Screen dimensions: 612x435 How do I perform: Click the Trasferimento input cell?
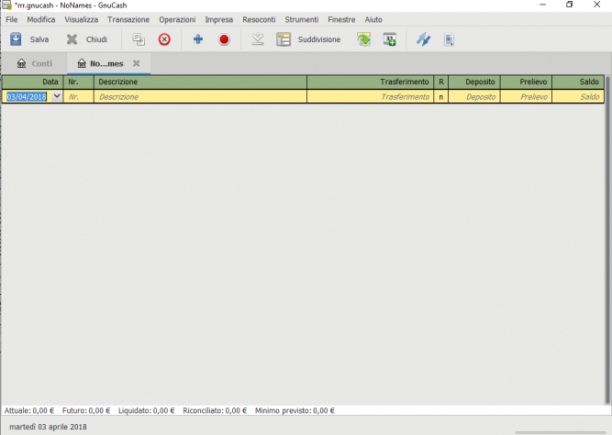370,97
